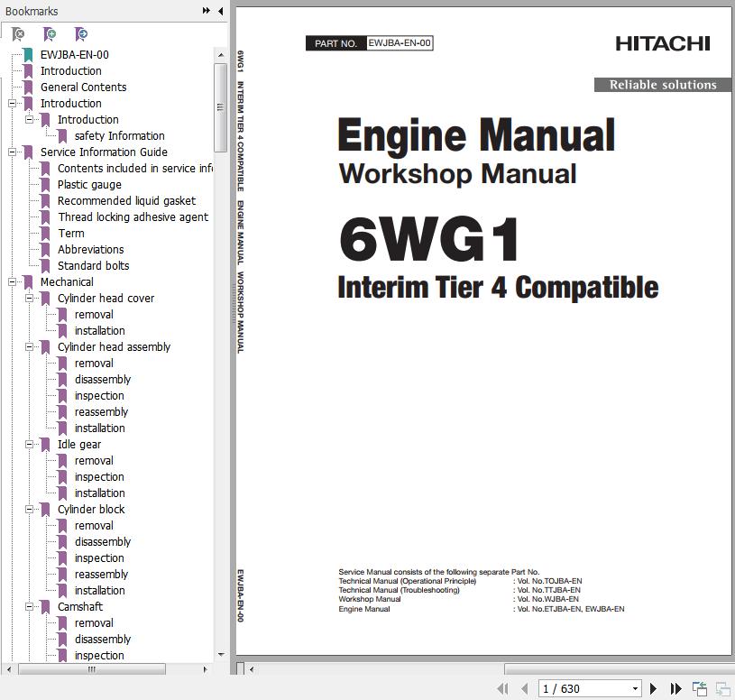Viewport: 735px width, 700px height.
Task: Click the add bookmark icon with the plus
Action: 50,33
